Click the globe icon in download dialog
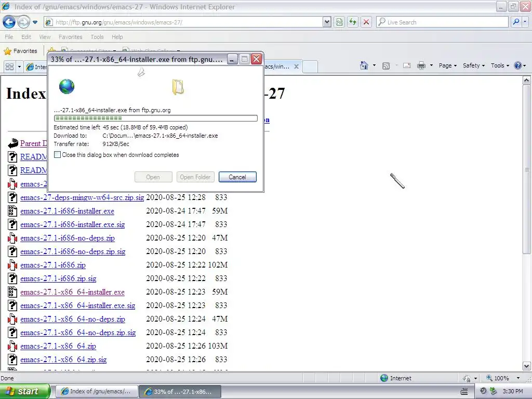 pos(66,86)
